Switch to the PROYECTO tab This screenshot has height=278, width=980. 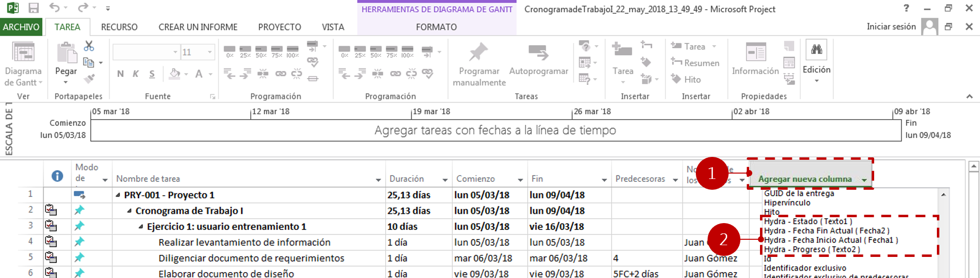click(x=279, y=27)
